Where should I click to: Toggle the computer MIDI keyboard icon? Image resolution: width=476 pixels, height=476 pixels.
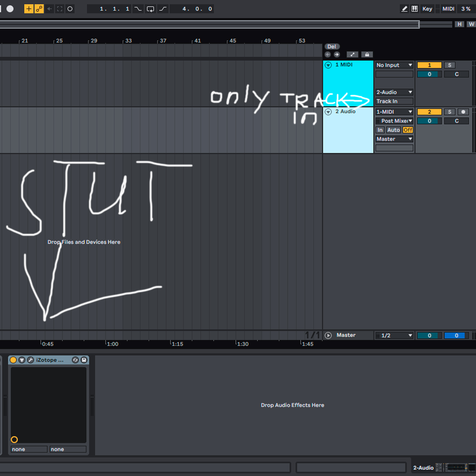[415, 9]
